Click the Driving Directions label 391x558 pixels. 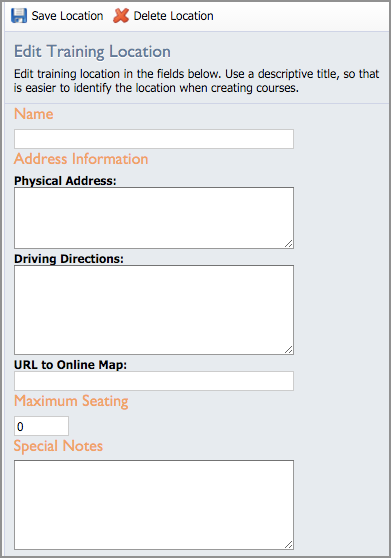(69, 259)
